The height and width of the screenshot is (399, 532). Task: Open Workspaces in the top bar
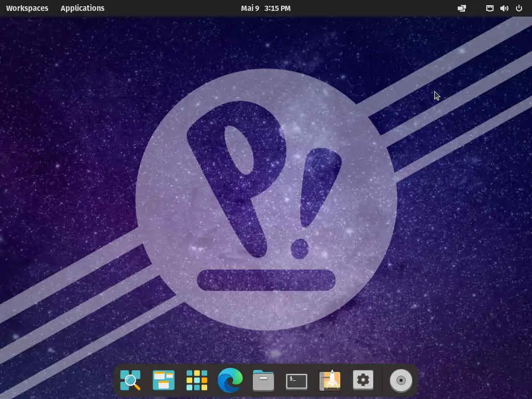click(x=27, y=8)
